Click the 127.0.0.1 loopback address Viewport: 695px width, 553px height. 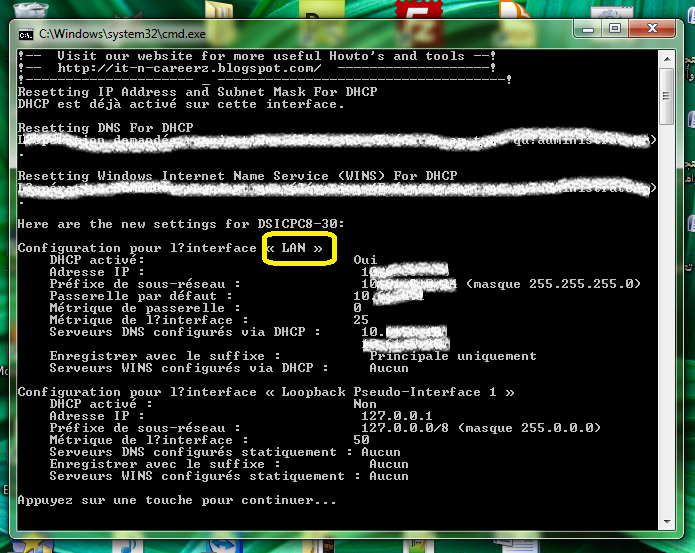pyautogui.click(x=397, y=416)
